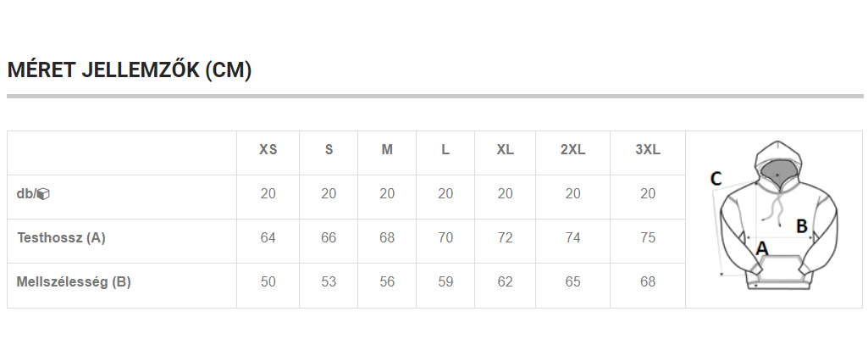Click the Testhossz (A) row label
This screenshot has width=868, height=356.
click(x=61, y=238)
